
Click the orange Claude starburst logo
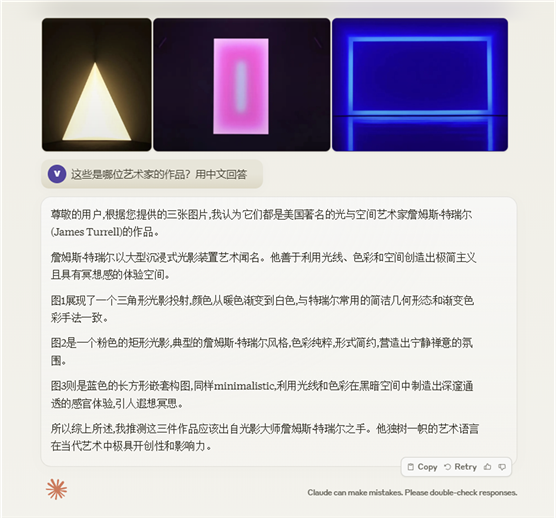[x=56, y=489]
